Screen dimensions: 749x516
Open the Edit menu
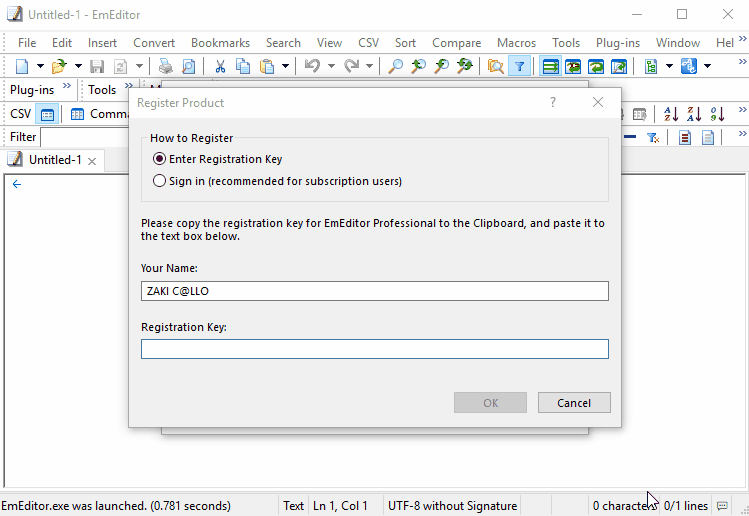tap(62, 43)
